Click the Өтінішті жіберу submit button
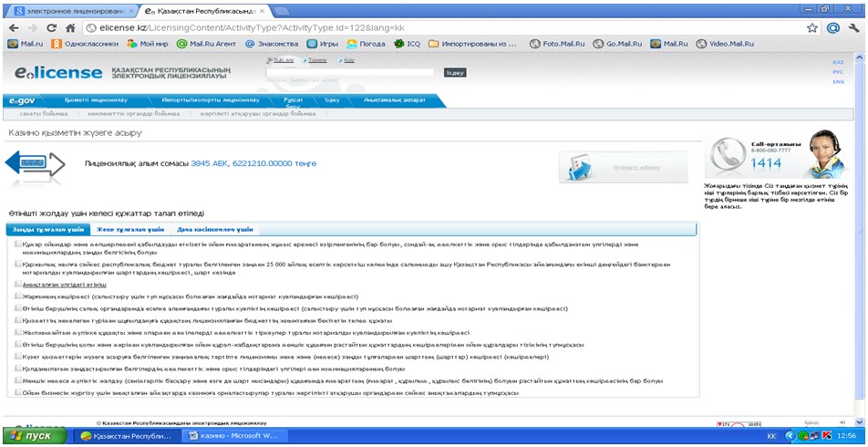Viewport: 868px width, 447px height. [624, 167]
